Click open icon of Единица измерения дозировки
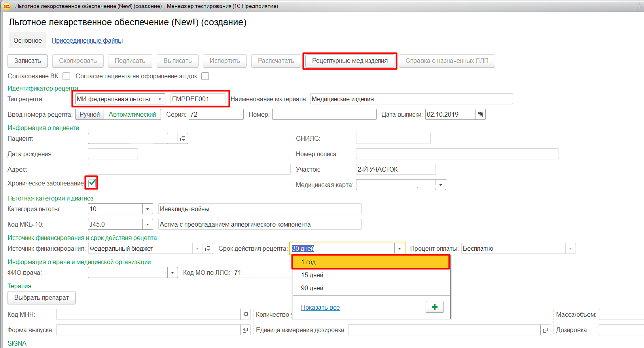 click(546, 330)
